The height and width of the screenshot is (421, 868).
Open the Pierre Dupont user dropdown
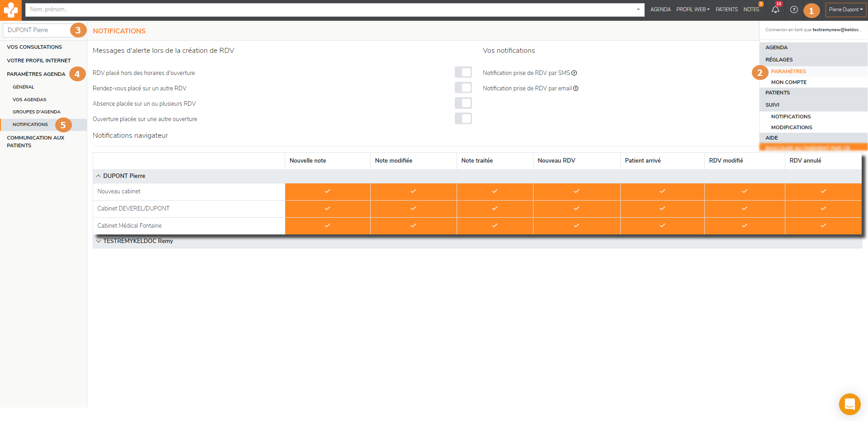[x=845, y=9]
